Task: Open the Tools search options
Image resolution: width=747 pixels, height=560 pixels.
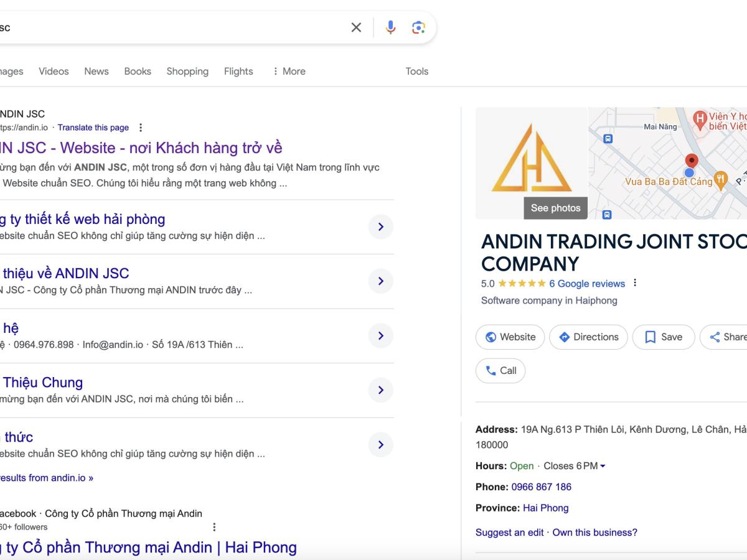Action: 416,72
